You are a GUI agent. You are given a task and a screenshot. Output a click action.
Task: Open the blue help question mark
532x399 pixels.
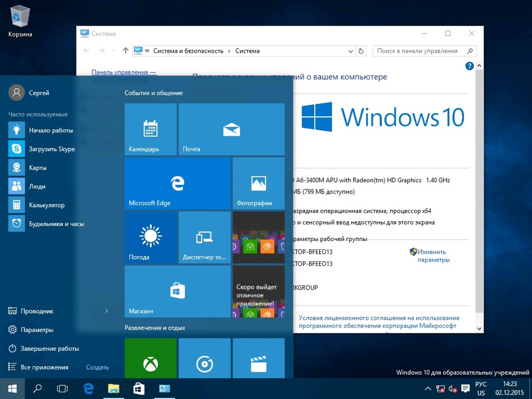pyautogui.click(x=469, y=66)
